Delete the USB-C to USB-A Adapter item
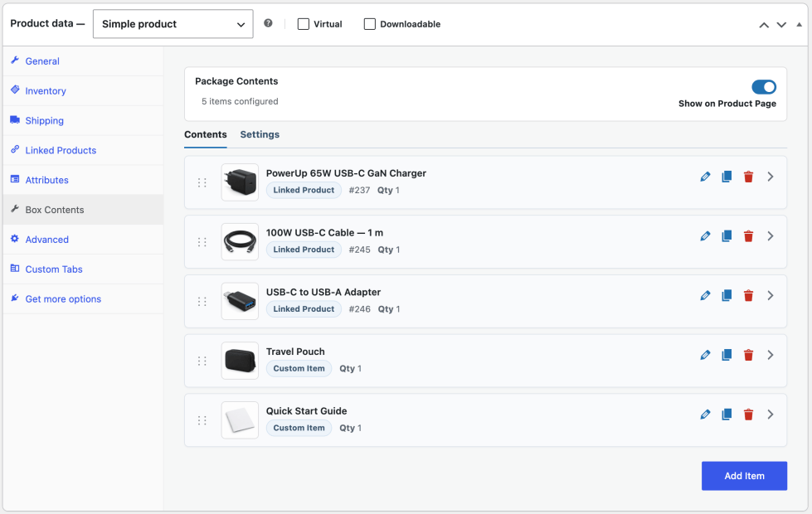 click(748, 296)
